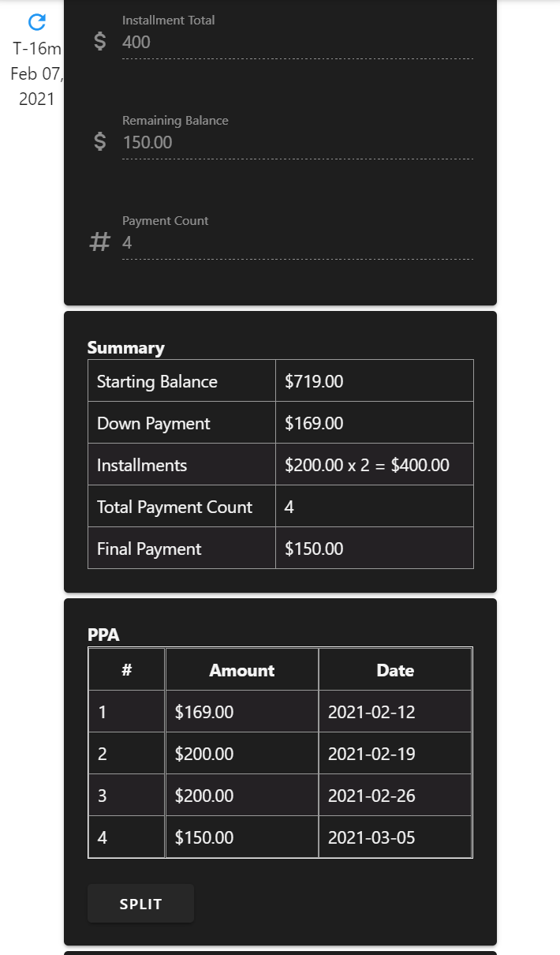Viewport: 560px width, 955px height.
Task: Click dollar icon beside Installment Total
Action: coord(99,42)
